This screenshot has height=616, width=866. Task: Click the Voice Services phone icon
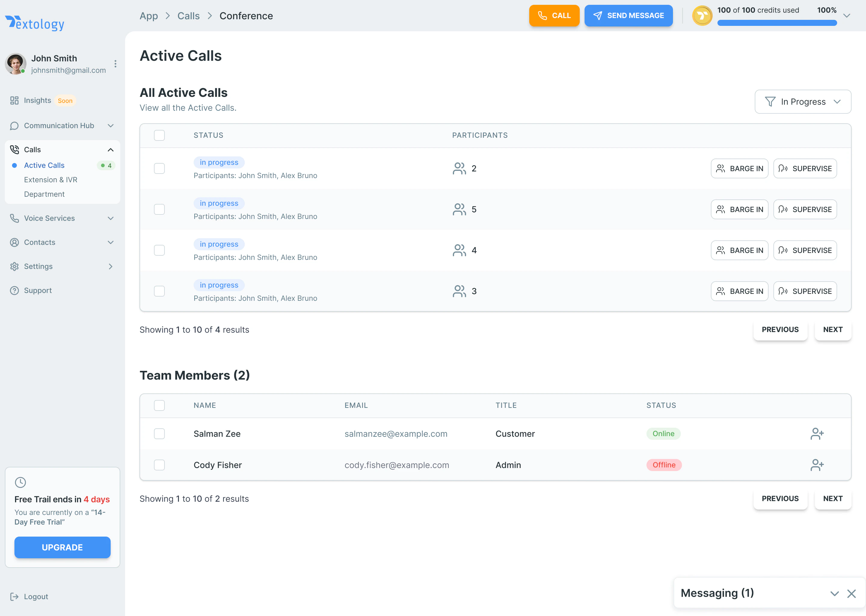click(x=14, y=218)
